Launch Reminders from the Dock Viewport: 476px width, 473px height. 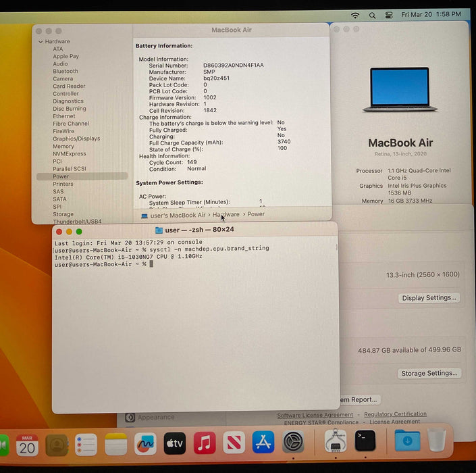point(86,445)
